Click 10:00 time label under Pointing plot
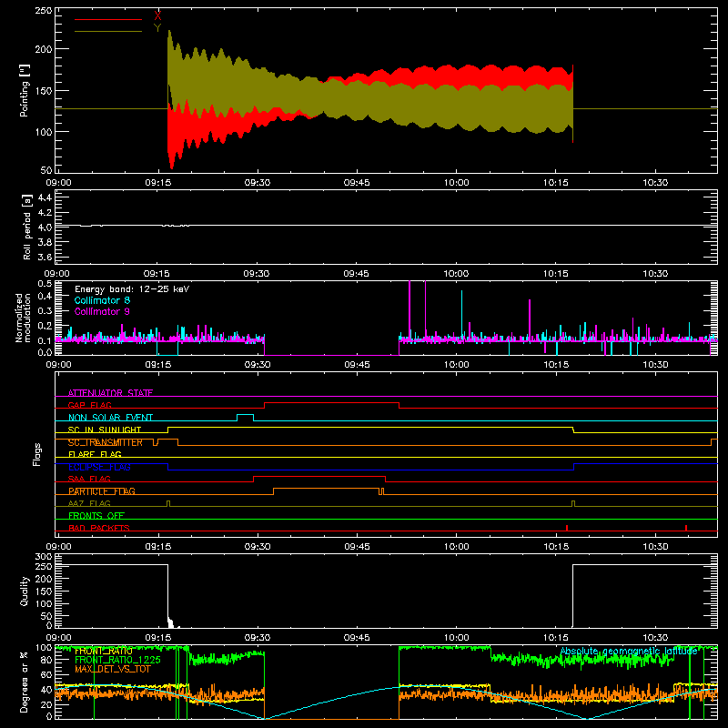Screen dimensions: 728x728 click(x=457, y=183)
